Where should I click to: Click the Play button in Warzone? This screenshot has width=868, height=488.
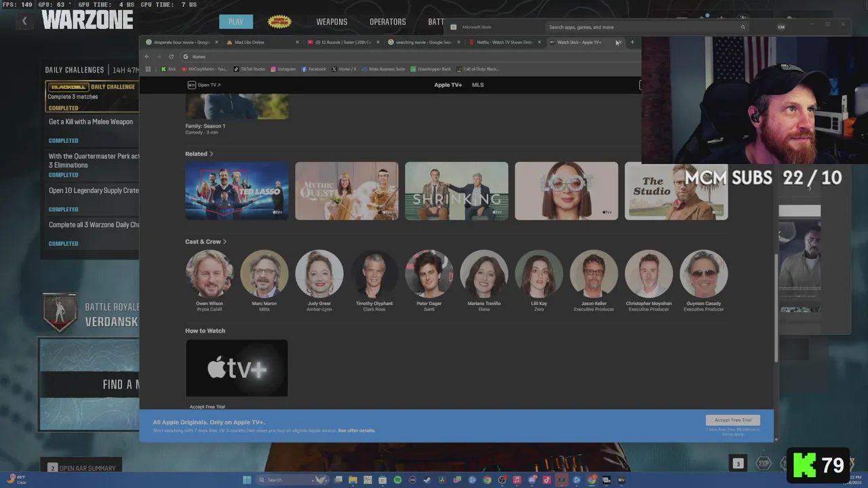236,22
